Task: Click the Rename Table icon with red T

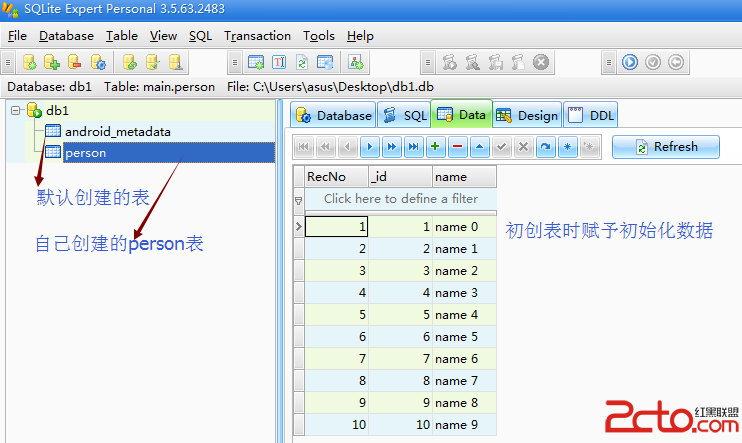Action: pyautogui.click(x=279, y=62)
